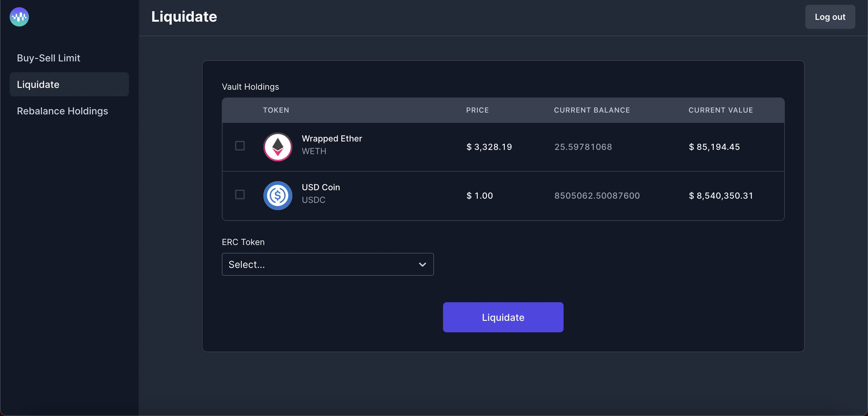The height and width of the screenshot is (416, 868).
Task: Click the TOKEN column header
Action: 276,110
